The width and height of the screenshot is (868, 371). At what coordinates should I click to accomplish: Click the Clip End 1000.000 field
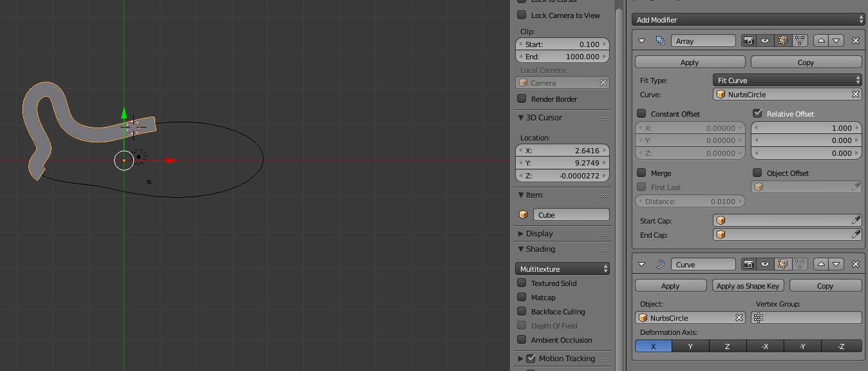pos(562,57)
